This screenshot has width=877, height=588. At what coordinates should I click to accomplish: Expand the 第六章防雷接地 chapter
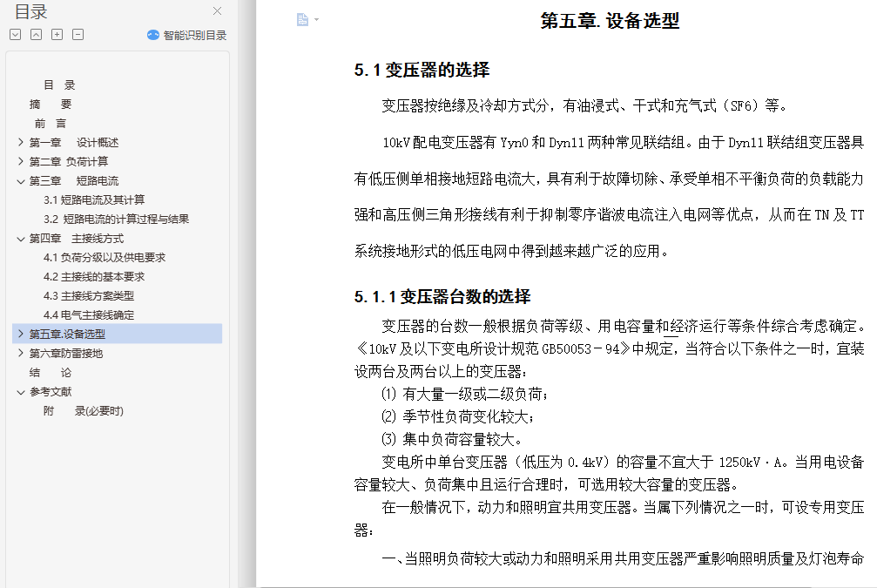21,353
